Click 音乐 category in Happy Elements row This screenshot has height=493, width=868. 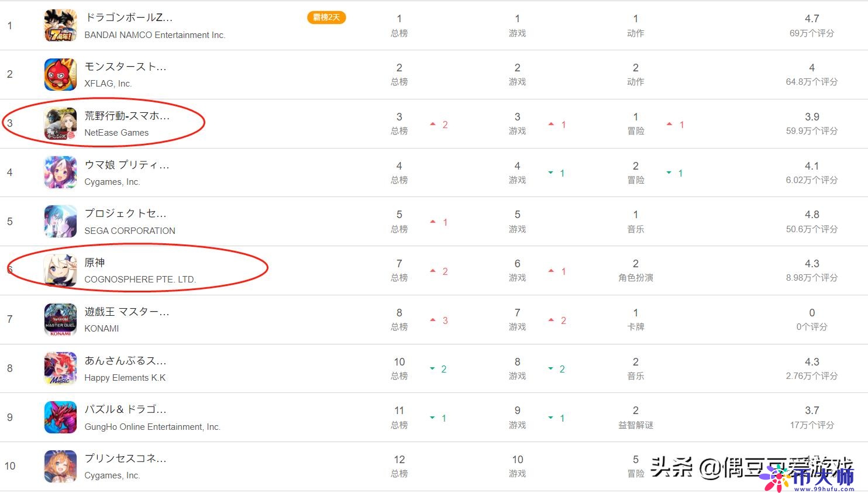click(636, 376)
